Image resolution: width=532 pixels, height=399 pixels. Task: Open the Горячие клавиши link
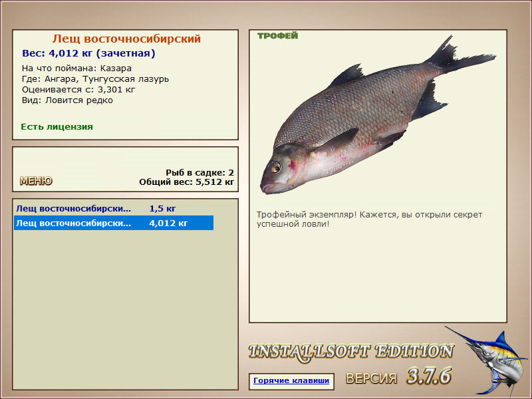pos(291,380)
